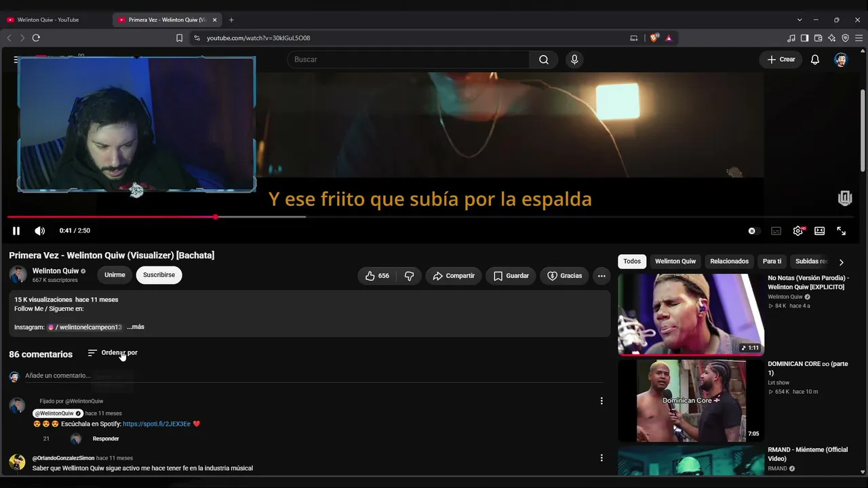Open the @WelintonQuiw commenter badge
This screenshot has width=868, height=488.
pyautogui.click(x=58, y=413)
